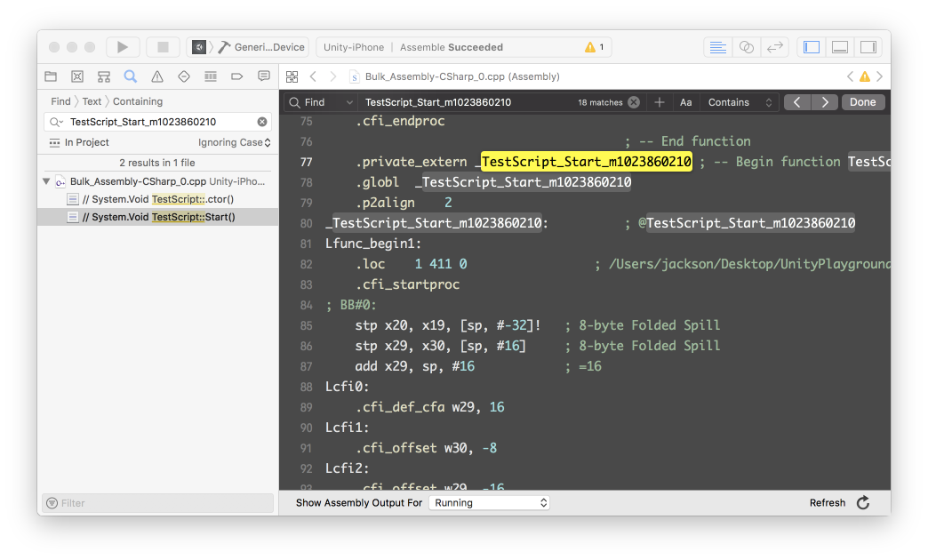Open the Contains match type dropdown
The width and height of the screenshot is (928, 560).
pos(740,102)
